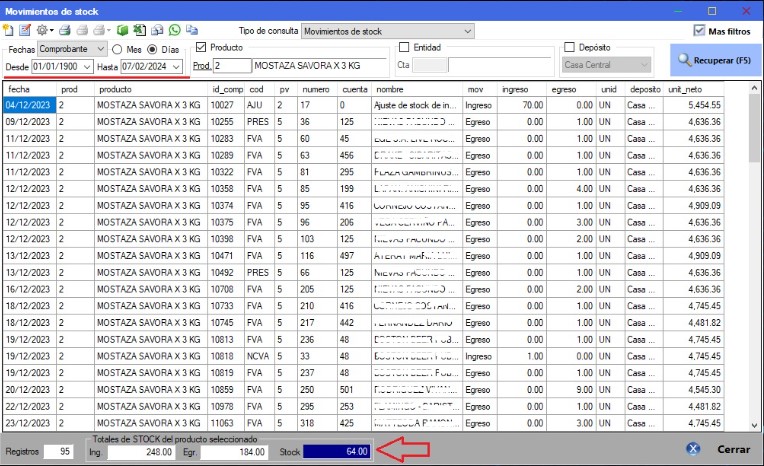The width and height of the screenshot is (764, 466).
Task: Sort by the id_comp column header
Action: [227, 89]
